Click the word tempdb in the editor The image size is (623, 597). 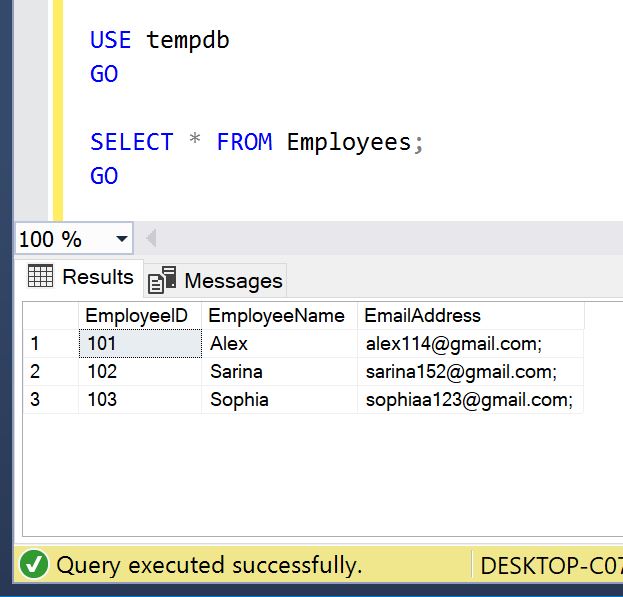click(187, 40)
